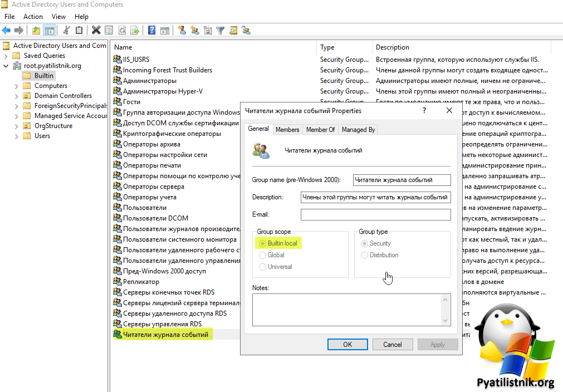563x392 pixels.
Task: Click the Export list toolbar icon
Action: [134, 30]
